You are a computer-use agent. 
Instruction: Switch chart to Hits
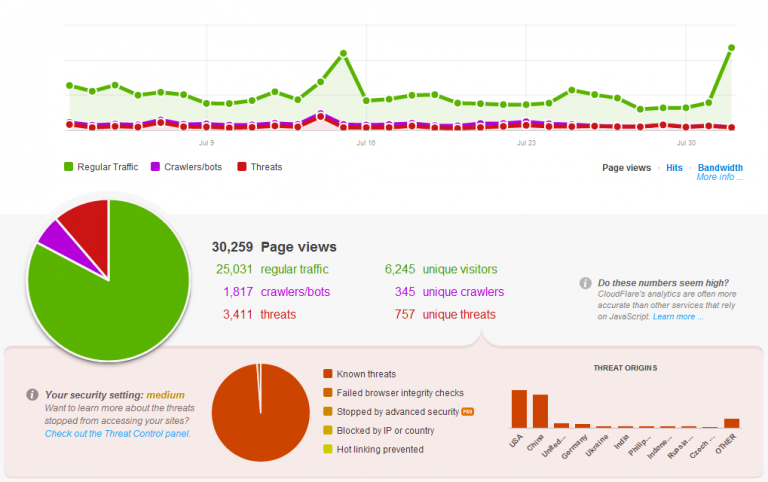pyautogui.click(x=674, y=168)
